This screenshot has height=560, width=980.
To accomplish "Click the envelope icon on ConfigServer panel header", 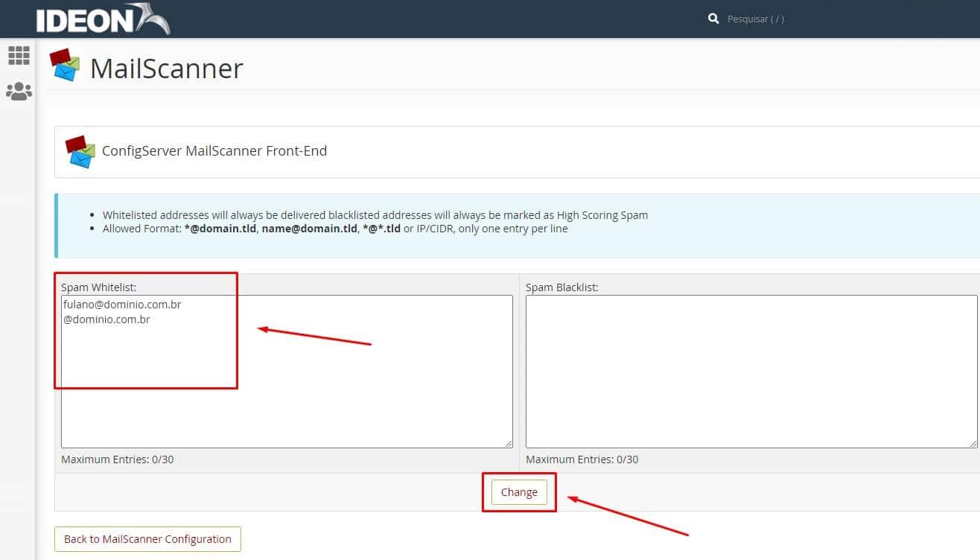I will click(x=79, y=151).
